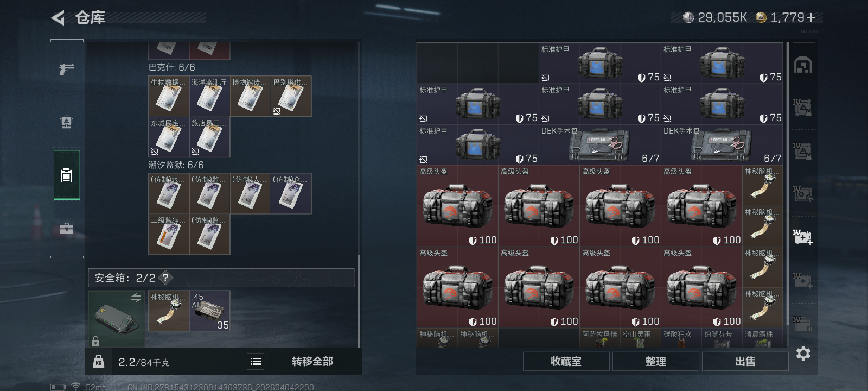The height and width of the screenshot is (391, 868).
Task: Select the pistol weapons category icon
Action: 66,69
